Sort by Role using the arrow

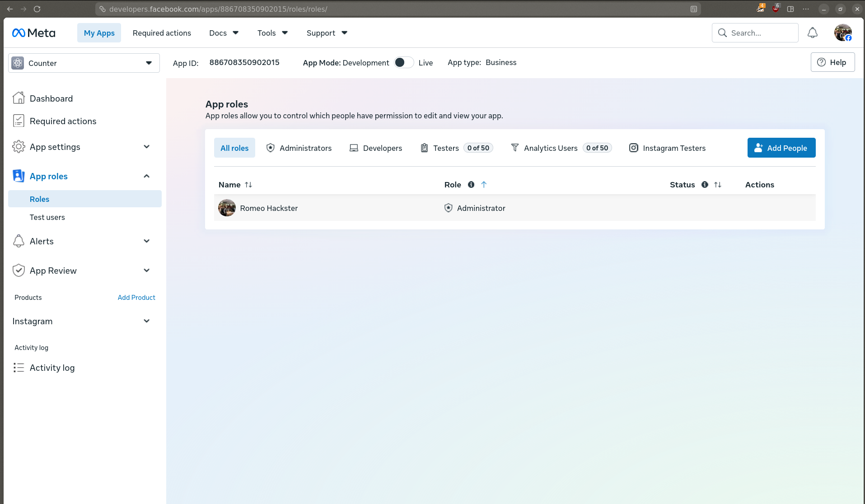coord(484,184)
